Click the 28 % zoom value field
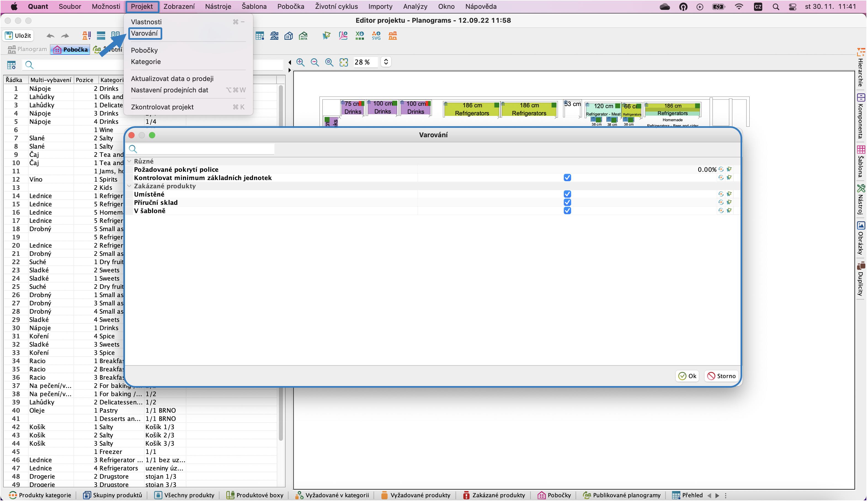Image resolution: width=868 pixels, height=502 pixels. pyautogui.click(x=365, y=62)
